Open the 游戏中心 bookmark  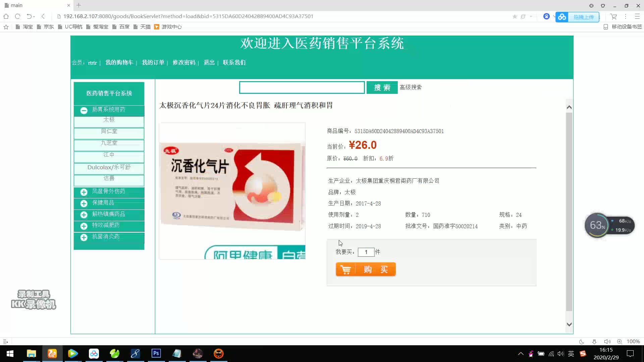168,27
